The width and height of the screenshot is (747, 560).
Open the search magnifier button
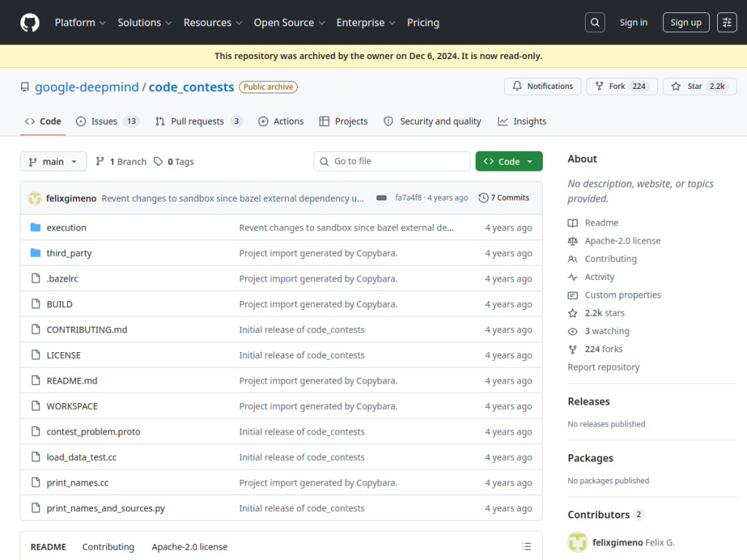595,23
